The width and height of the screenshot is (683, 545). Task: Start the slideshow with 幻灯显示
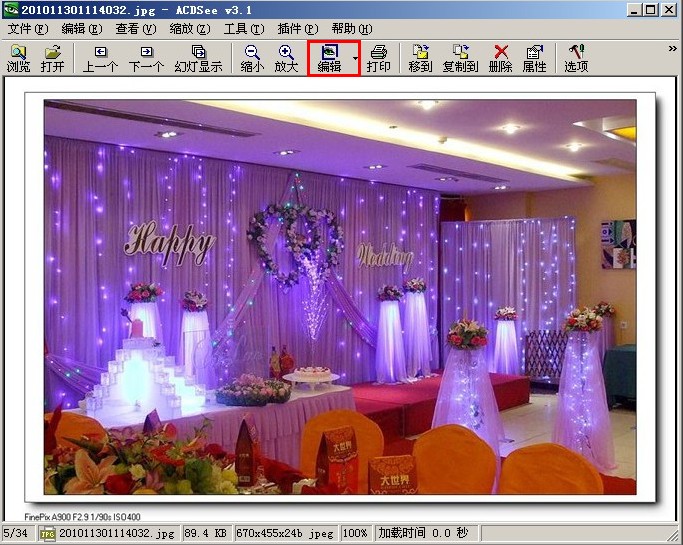(198, 58)
